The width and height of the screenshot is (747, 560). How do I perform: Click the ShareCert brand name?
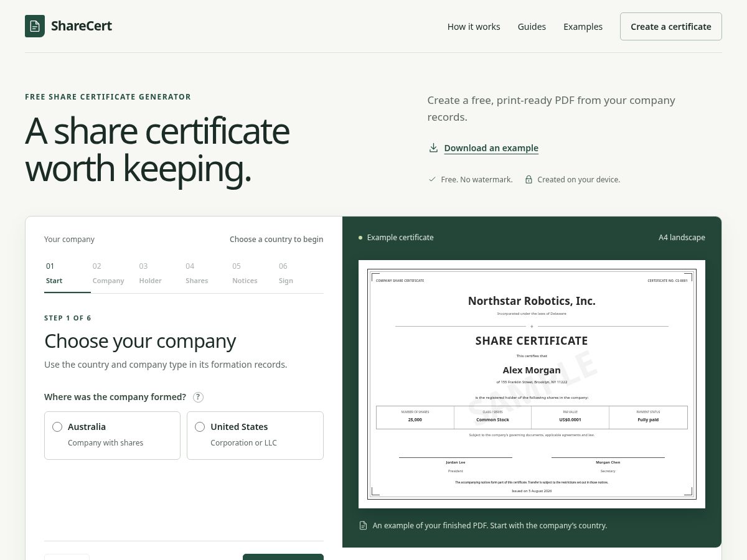click(x=82, y=26)
